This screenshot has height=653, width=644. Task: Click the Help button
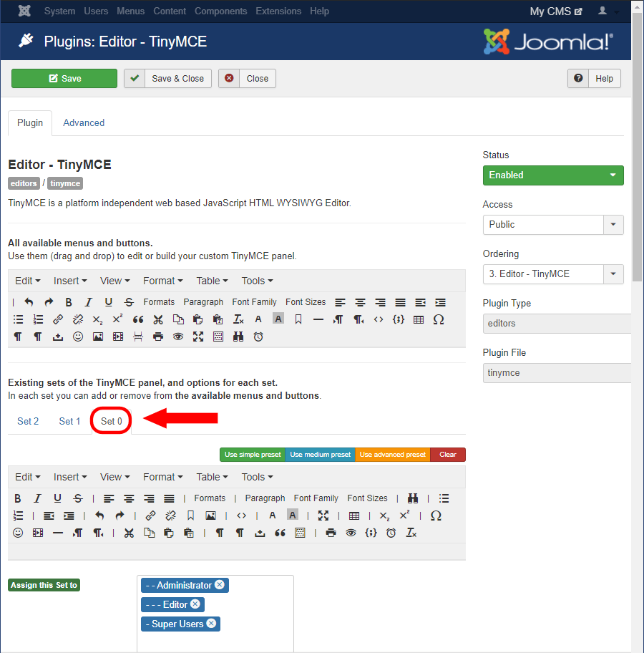pos(594,78)
